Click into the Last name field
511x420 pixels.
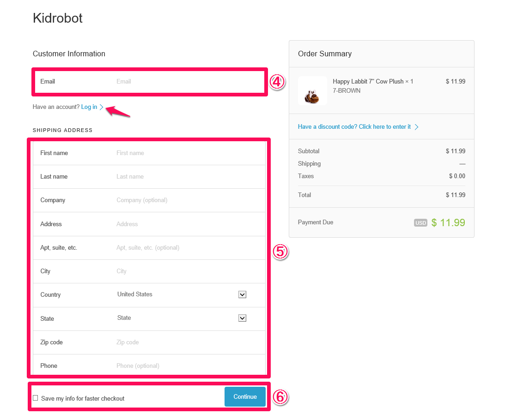click(149, 177)
